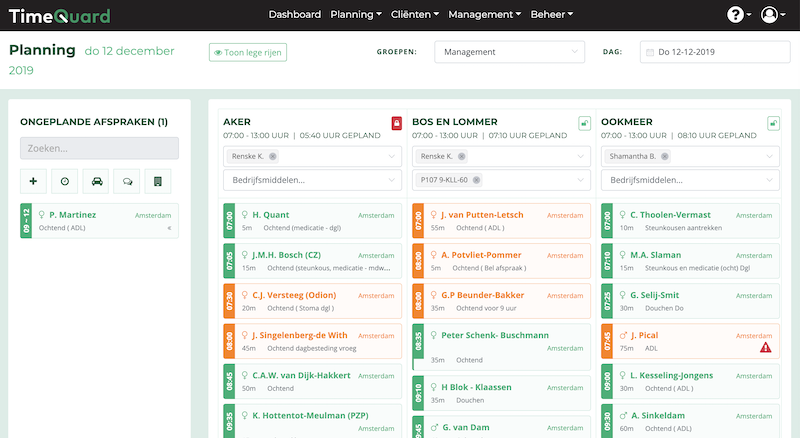
Task: Click the clock icon in the sidebar toolbar
Action: coord(64,181)
